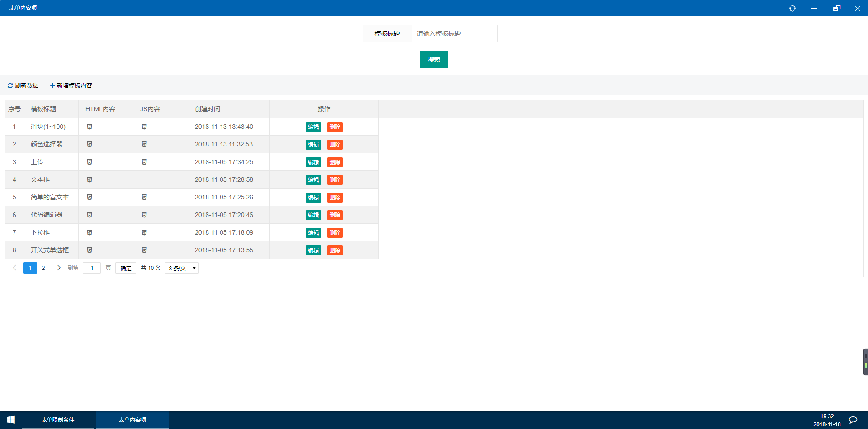Click the 模板标题 search field label
Image resolution: width=868 pixels, height=429 pixels.
click(x=387, y=33)
